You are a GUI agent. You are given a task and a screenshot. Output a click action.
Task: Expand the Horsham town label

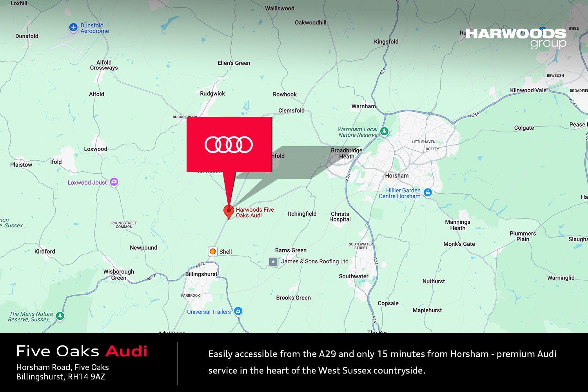(x=396, y=176)
